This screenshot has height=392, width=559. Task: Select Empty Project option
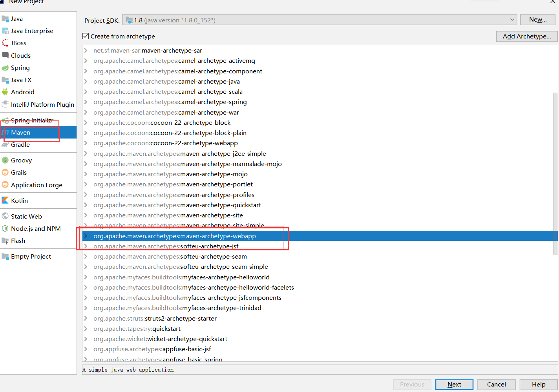(x=38, y=257)
